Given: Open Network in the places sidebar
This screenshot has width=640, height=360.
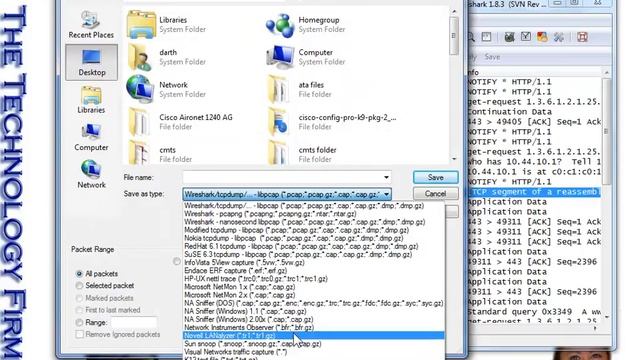Looking at the screenshot, I should pos(91,175).
